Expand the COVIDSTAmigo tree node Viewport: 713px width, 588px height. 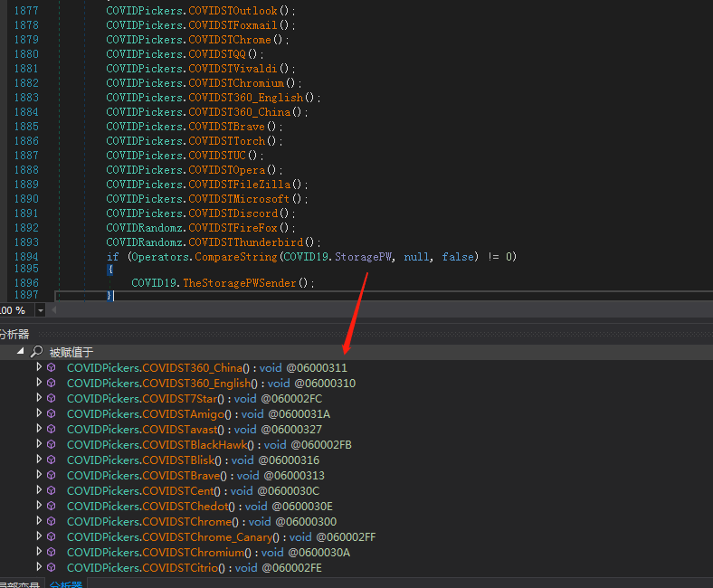tap(39, 413)
